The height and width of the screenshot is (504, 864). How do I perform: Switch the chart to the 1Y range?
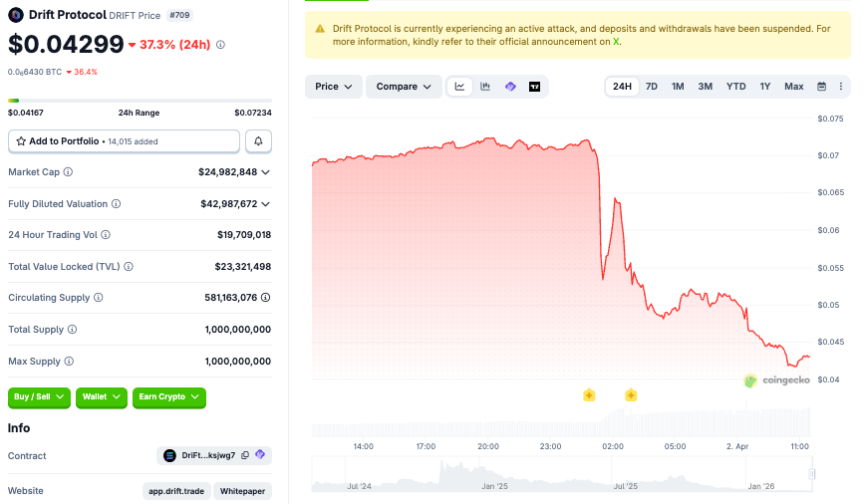(x=765, y=87)
